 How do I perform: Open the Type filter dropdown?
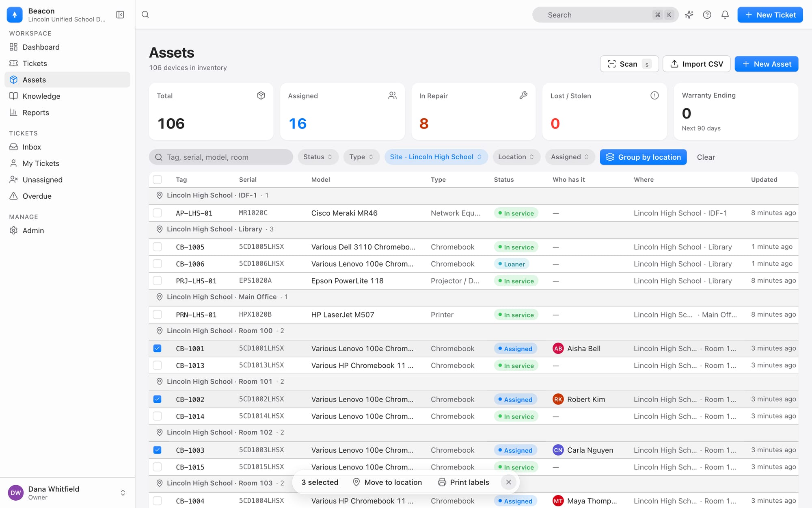pos(361,157)
